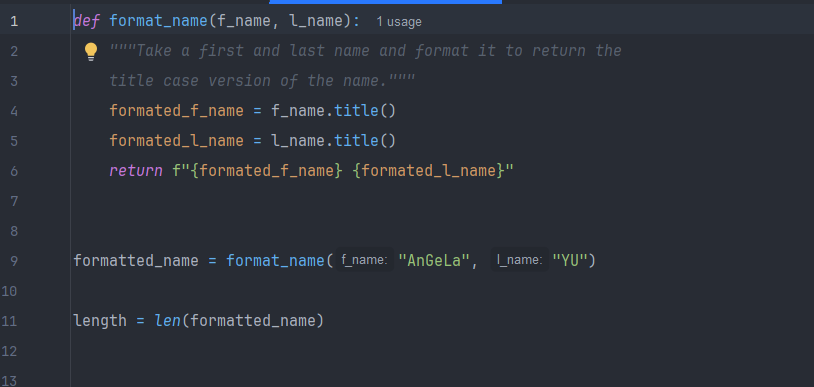The height and width of the screenshot is (387, 814).
Task: Click line number 1 in the gutter
Action: coord(14,22)
